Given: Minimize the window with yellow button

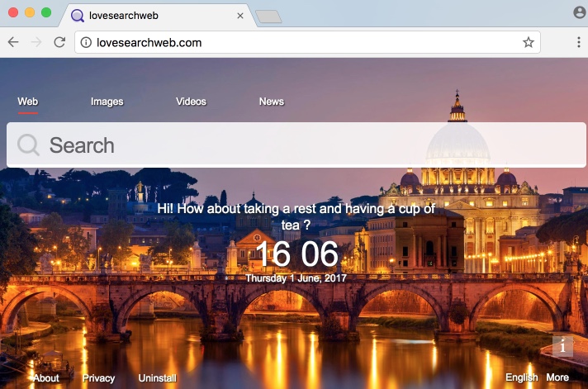Looking at the screenshot, I should tap(30, 12).
